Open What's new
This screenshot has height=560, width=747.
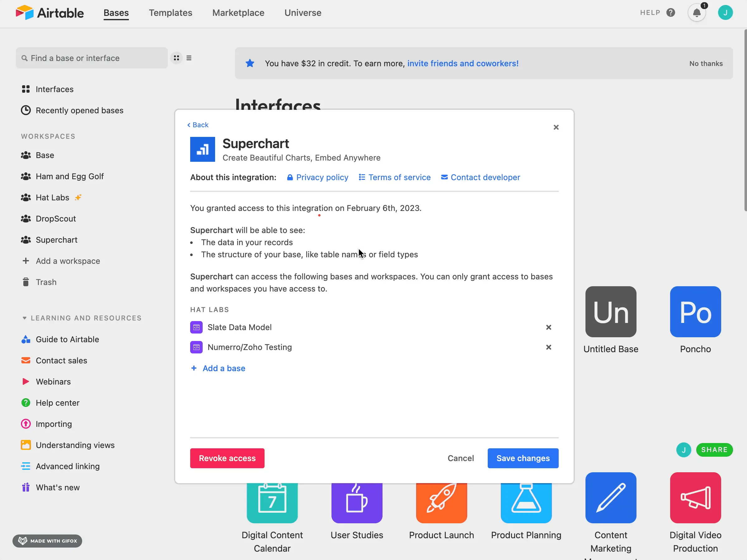tap(51, 488)
